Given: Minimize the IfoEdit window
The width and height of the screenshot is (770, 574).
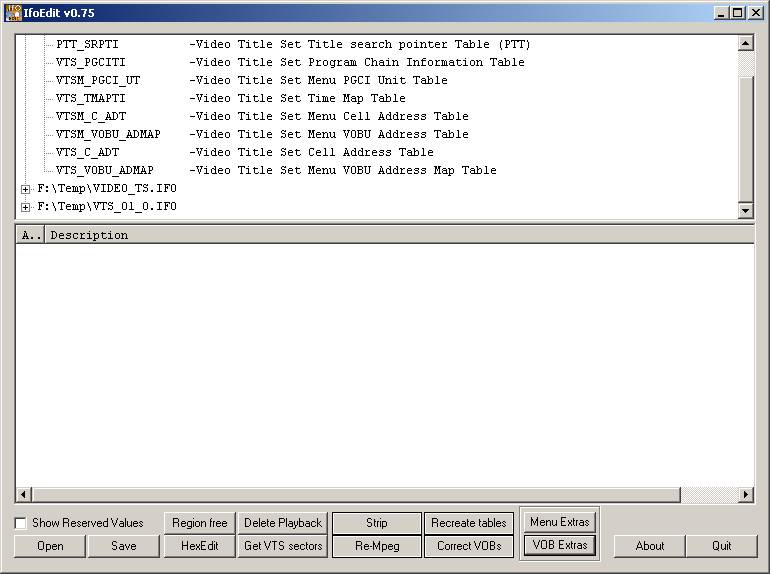Looking at the screenshot, I should (721, 13).
